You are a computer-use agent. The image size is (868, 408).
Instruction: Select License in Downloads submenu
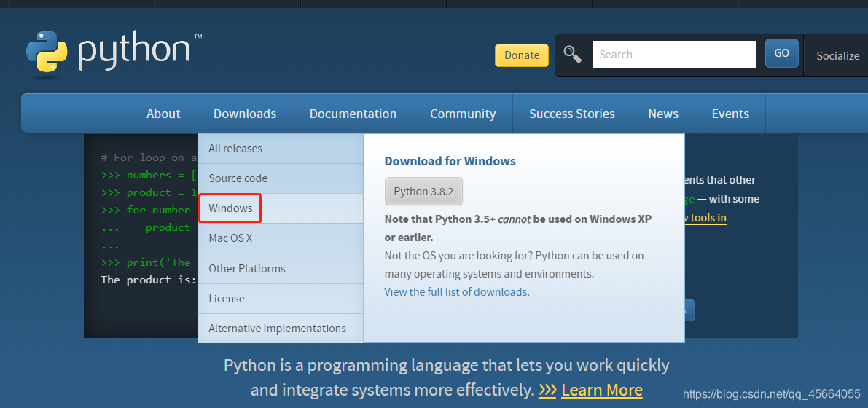281,299
